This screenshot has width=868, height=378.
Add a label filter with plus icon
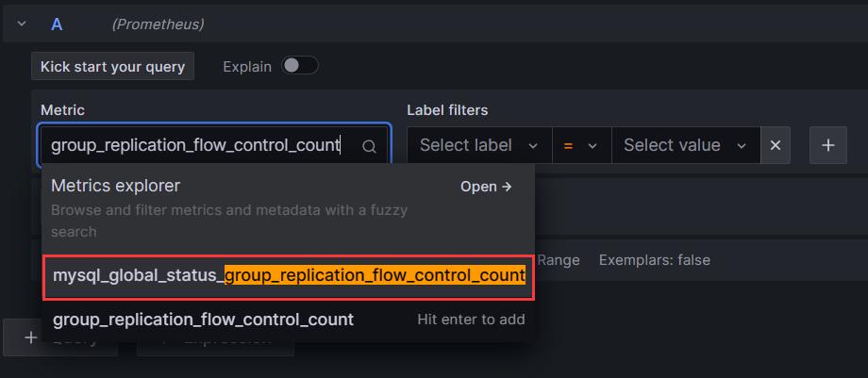[828, 146]
